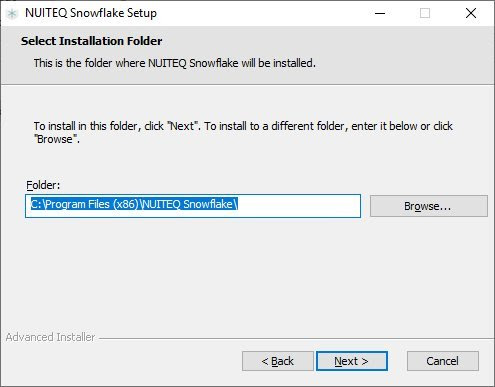Click the separator line beside Advanced Installer

click(296, 339)
